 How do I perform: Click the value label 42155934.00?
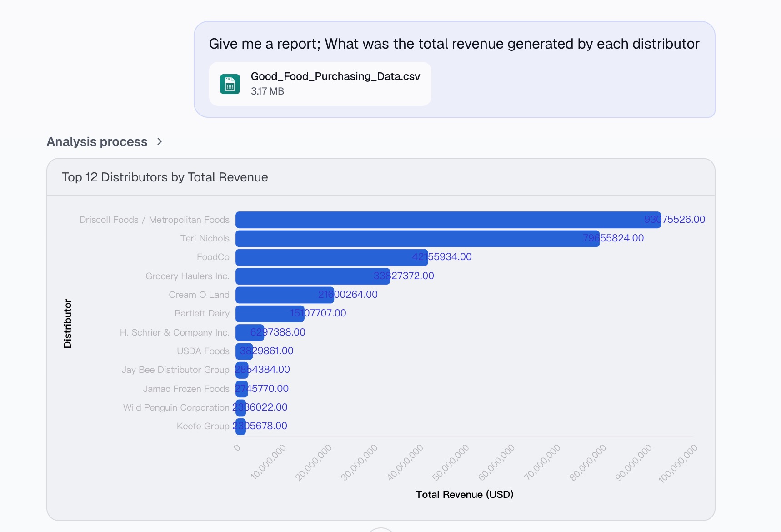pos(442,256)
